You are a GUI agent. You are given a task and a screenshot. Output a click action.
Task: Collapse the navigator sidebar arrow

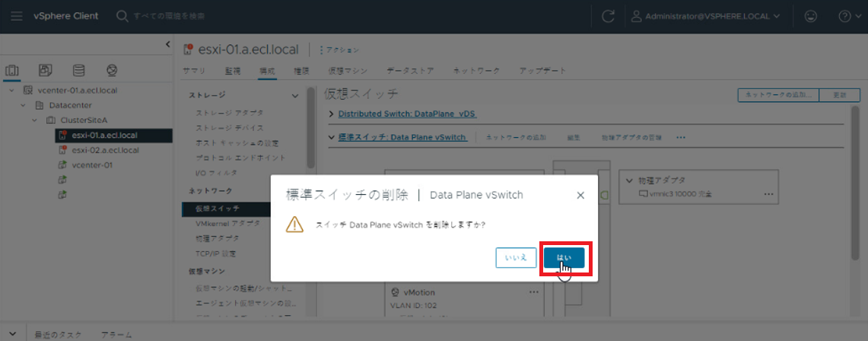pos(167,45)
